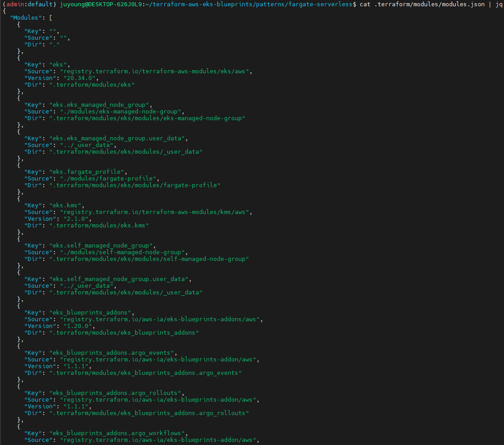Click the version value '"1.20.0"'
Viewport: 504px width, 445px height.
[78, 326]
